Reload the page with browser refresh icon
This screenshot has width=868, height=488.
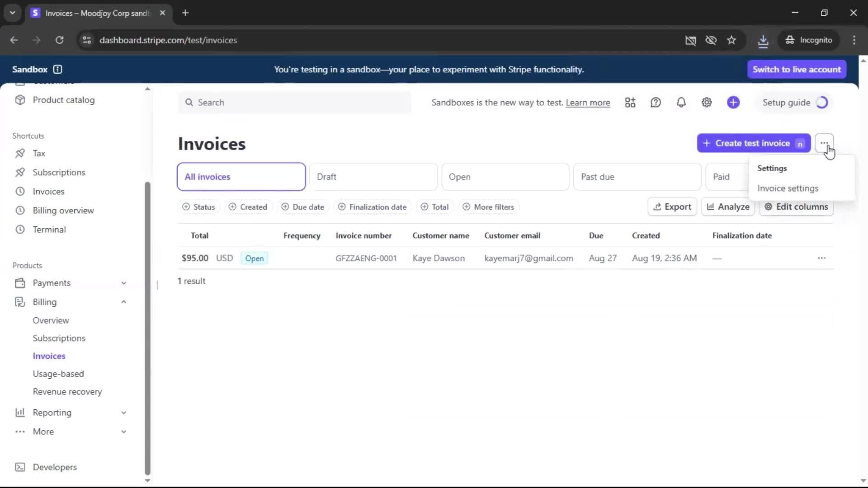(59, 40)
